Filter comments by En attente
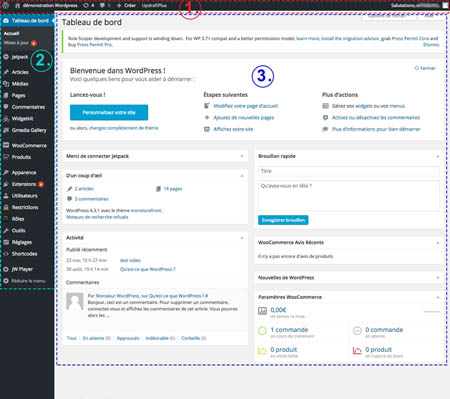 [x=97, y=338]
